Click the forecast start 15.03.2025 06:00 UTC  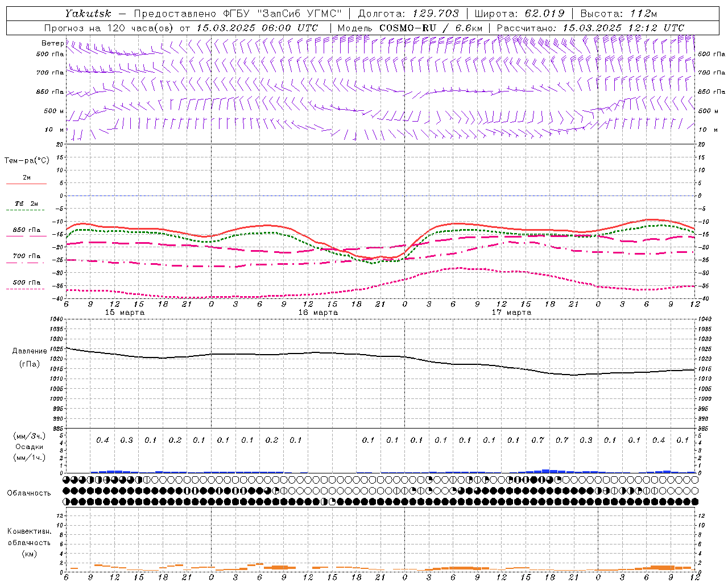coord(257,27)
